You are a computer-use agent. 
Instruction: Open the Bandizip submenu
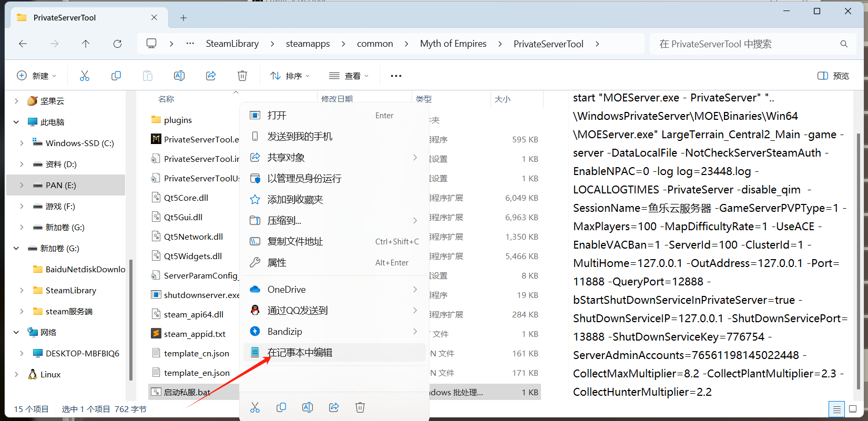click(334, 332)
